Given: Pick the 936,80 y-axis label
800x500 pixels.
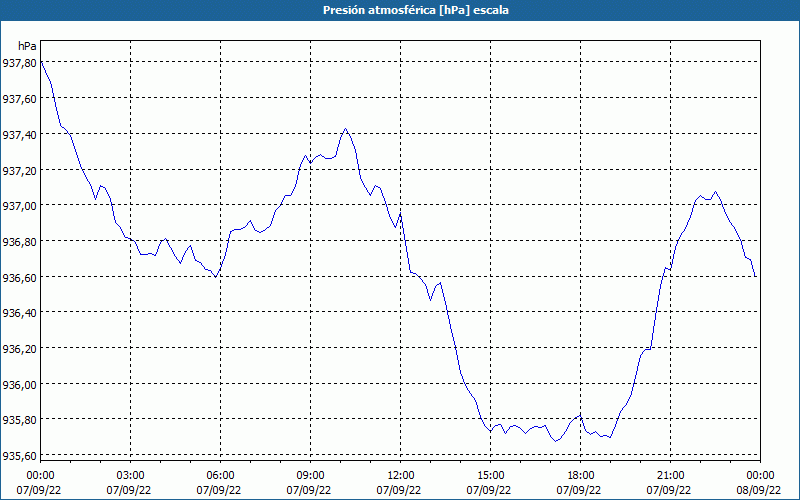Looking at the screenshot, I should (x=19, y=241).
